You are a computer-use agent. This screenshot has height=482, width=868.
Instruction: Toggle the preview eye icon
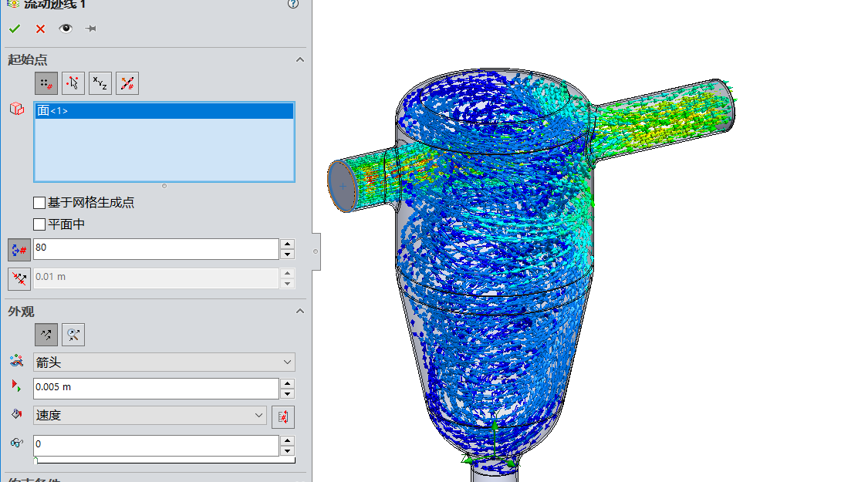point(66,29)
